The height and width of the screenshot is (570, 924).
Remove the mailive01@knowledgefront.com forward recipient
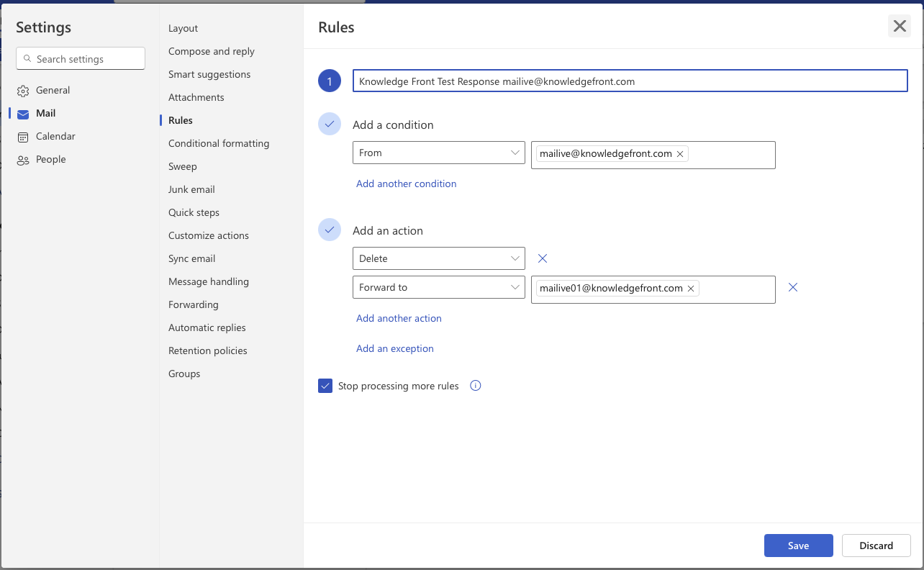691,289
